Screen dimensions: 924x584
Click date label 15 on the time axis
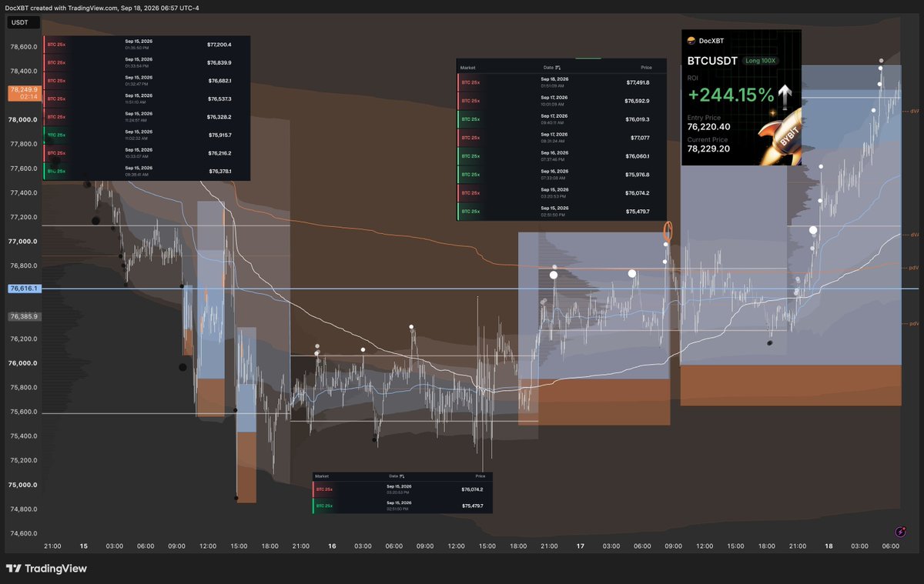pos(83,546)
